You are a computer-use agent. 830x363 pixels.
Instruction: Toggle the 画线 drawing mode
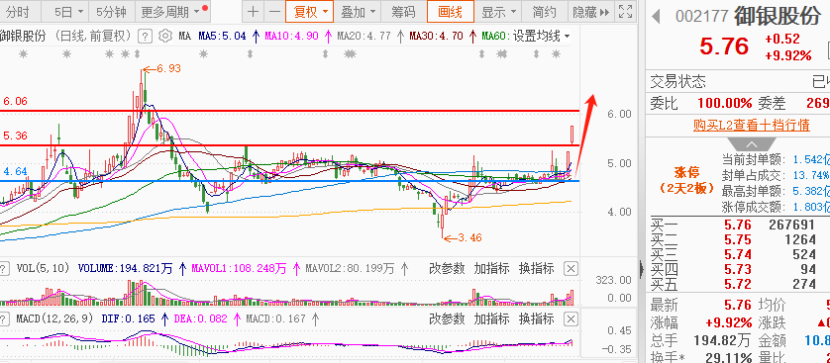[450, 12]
